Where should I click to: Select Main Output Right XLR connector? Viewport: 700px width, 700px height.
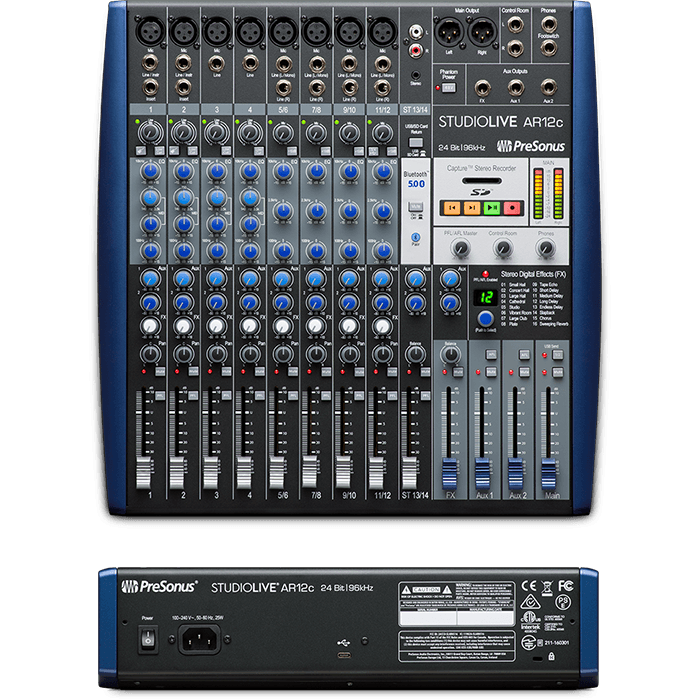click(482, 32)
